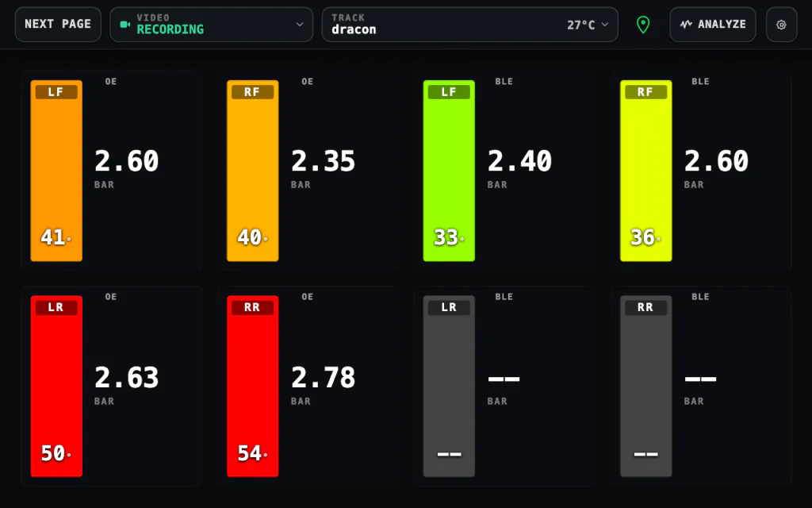812x508 pixels.
Task: Open settings with the gear icon
Action: 781,25
